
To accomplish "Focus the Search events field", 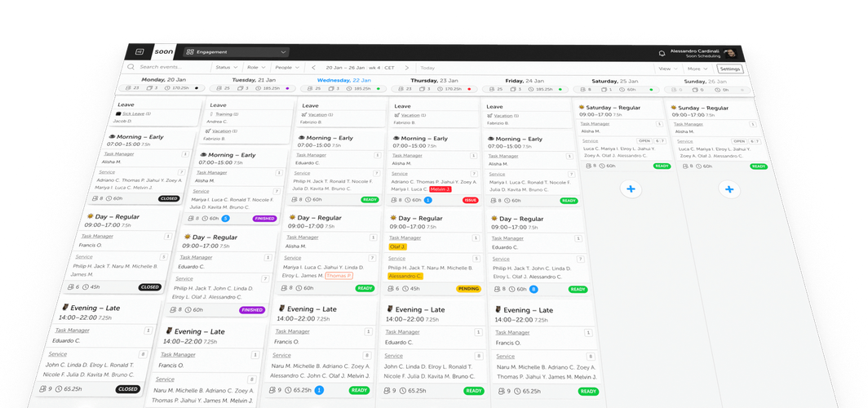I will click(x=166, y=67).
